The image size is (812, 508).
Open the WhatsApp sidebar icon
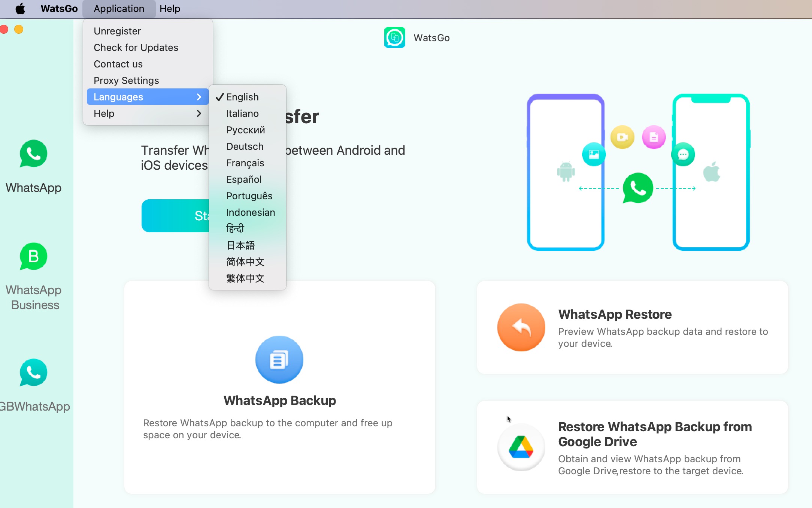(33, 154)
